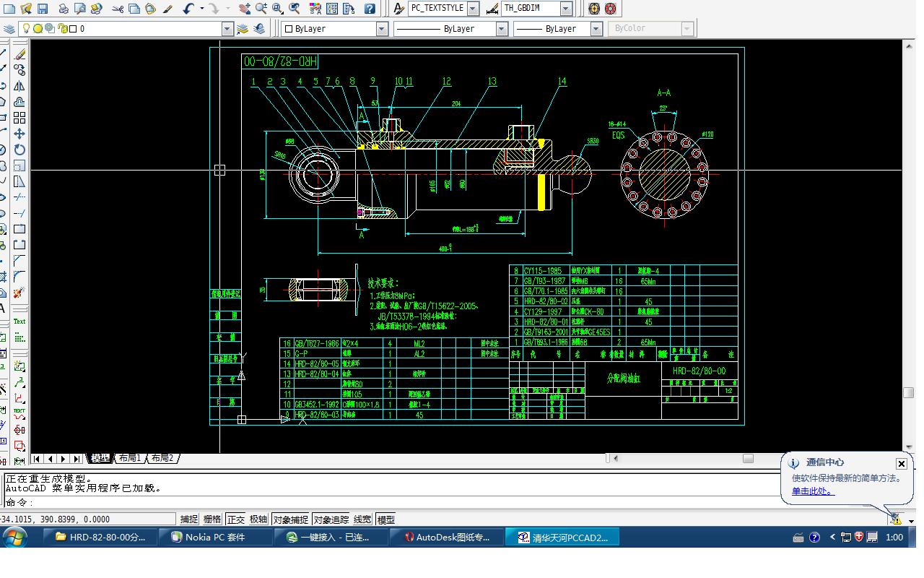Switch to the 布局2 layout tab
The width and height of the screenshot is (924, 578).
(x=162, y=458)
